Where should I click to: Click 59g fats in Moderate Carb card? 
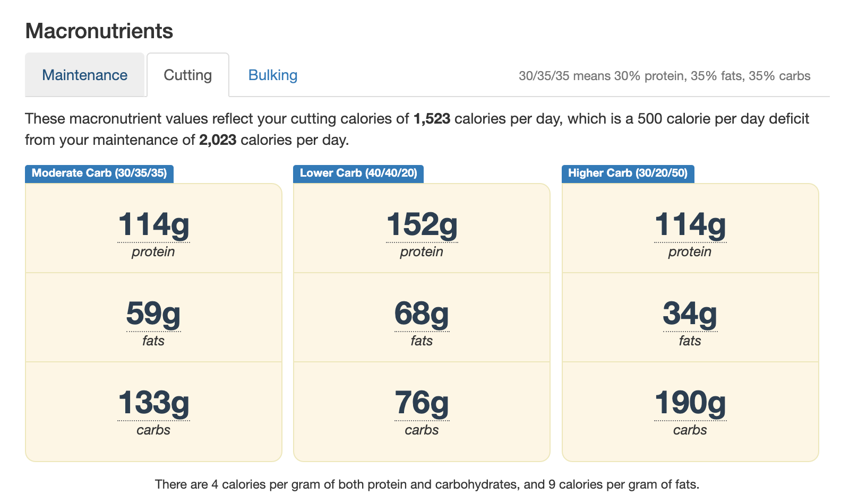153,314
